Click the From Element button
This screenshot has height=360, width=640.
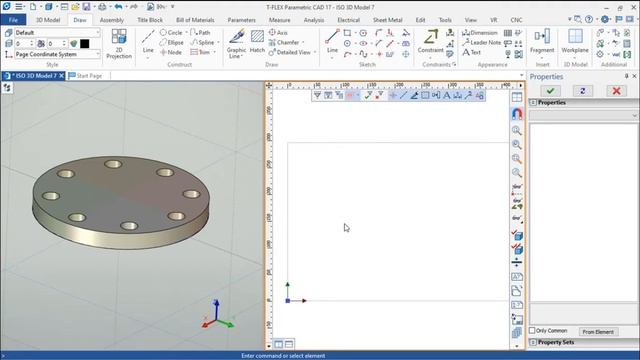(x=598, y=332)
